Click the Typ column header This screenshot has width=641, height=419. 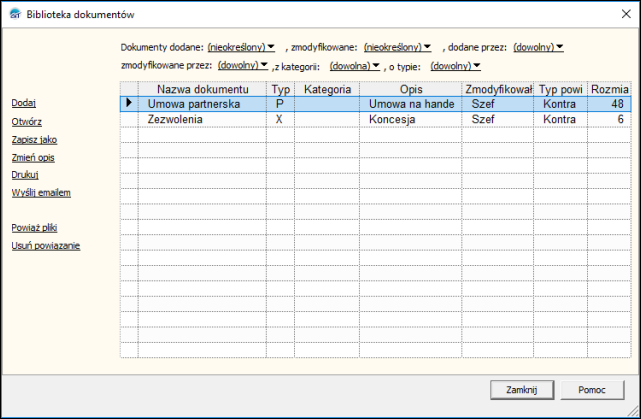click(x=280, y=89)
